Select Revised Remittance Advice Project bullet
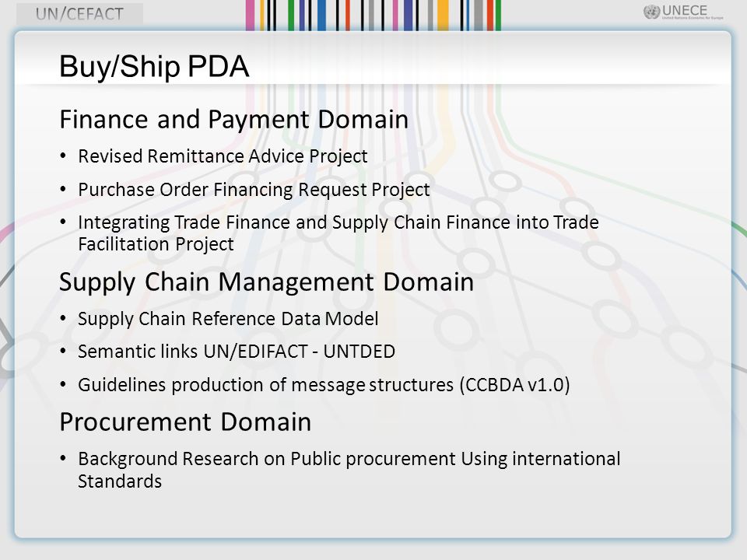Image resolution: width=747 pixels, height=560 pixels. (223, 156)
